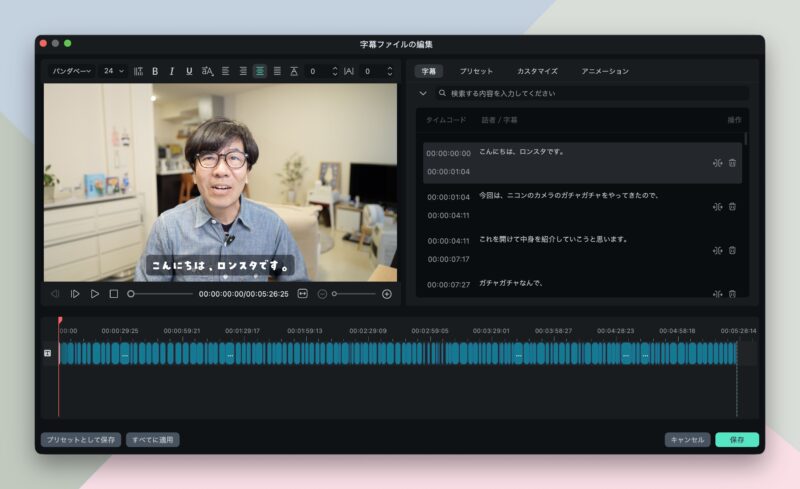This screenshot has height=489, width=800.
Task: Switch to the プリセット tab
Action: [x=476, y=71]
